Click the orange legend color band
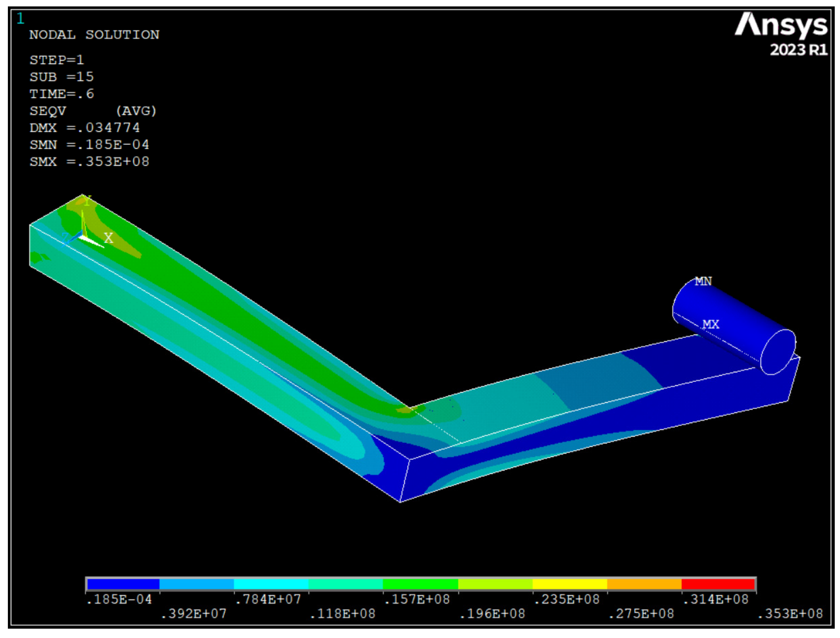Image resolution: width=840 pixels, height=638 pixels. [x=644, y=584]
